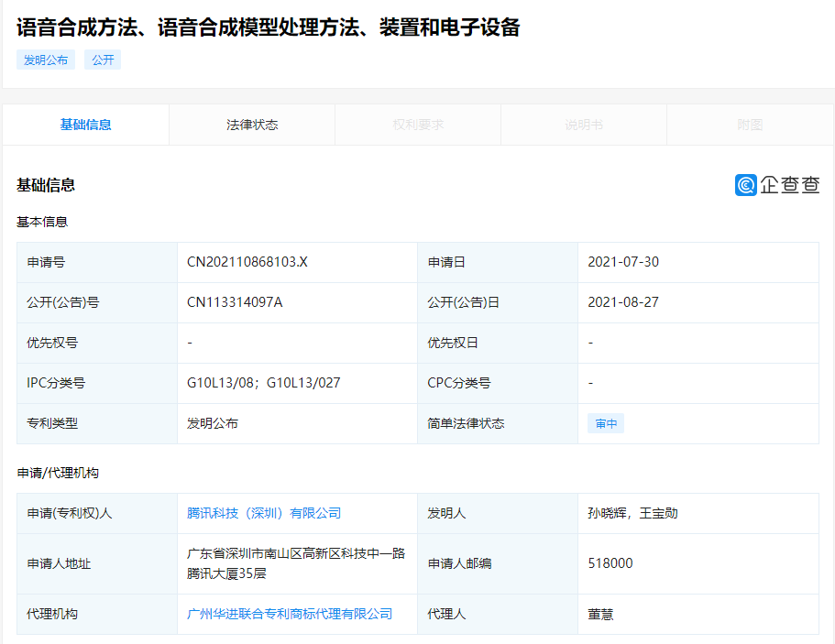The image size is (835, 644).
Task: Click the patent title heading
Action: pos(269,27)
